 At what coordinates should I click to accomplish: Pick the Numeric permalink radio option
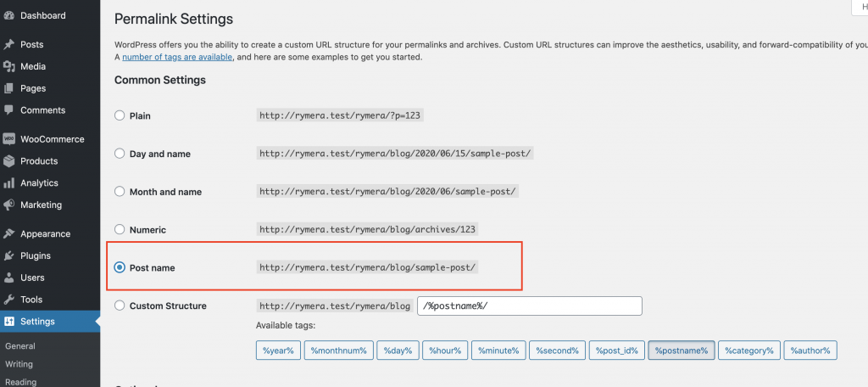coord(120,229)
